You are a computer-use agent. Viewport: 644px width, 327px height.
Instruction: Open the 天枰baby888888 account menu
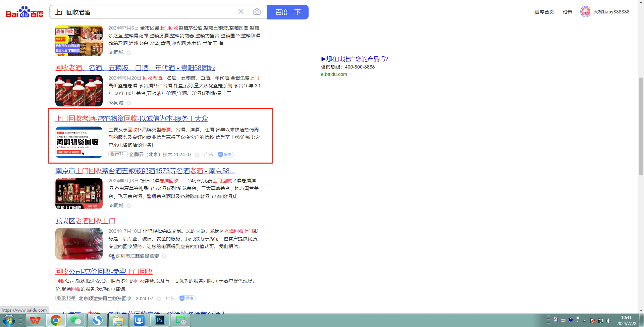click(611, 12)
